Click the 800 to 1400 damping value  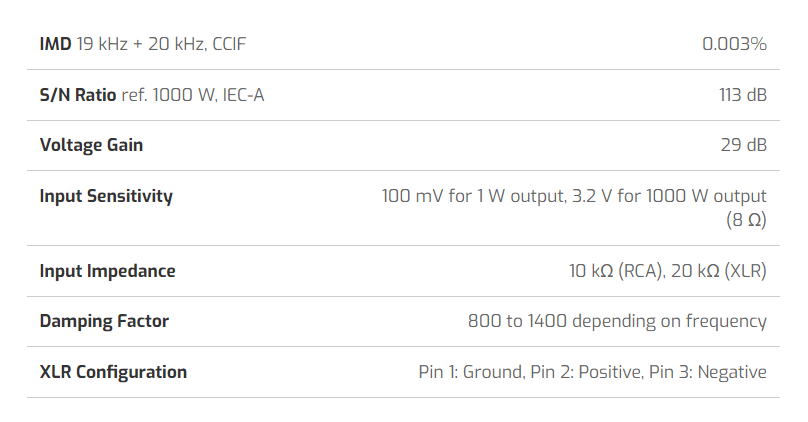coord(617,321)
